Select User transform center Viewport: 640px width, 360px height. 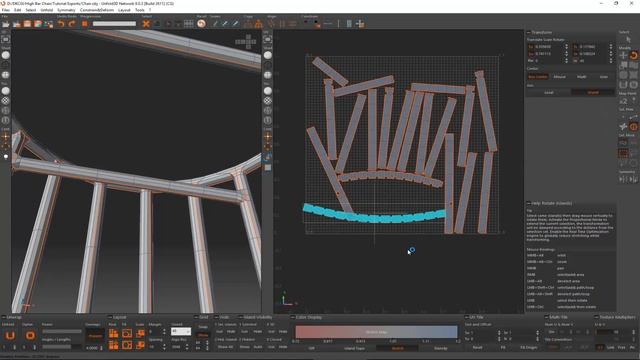604,77
